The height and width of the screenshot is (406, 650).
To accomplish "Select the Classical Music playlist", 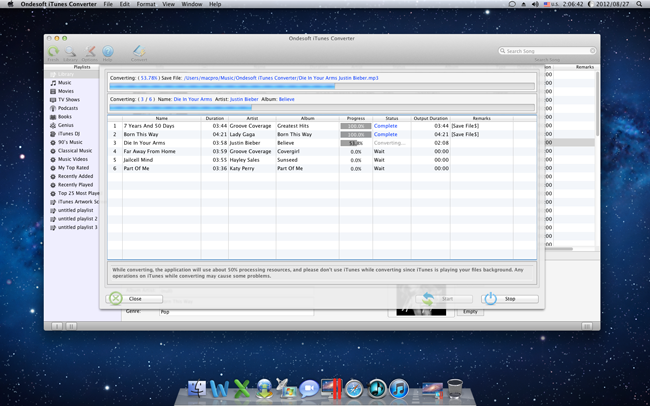I will (75, 151).
